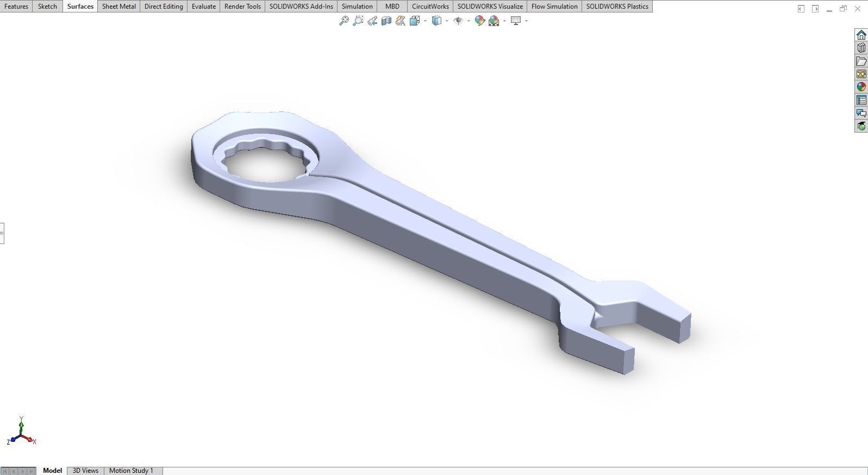Click Previous View icon

click(372, 21)
